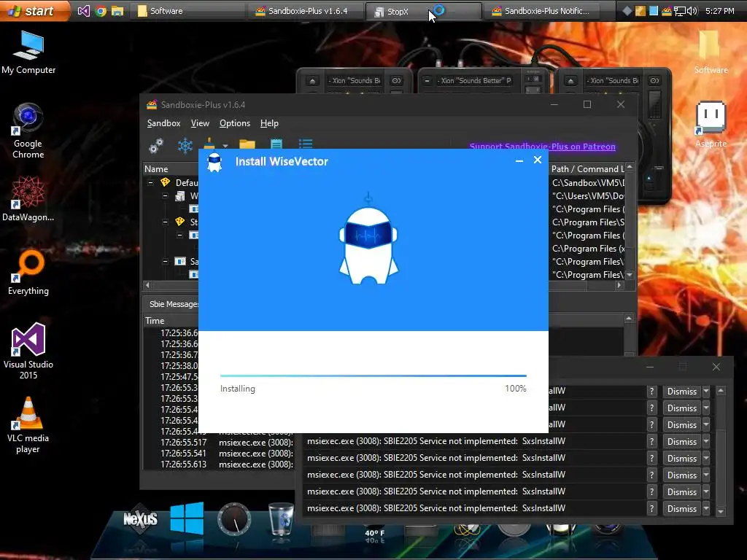747x560 pixels.
Task: Select the path cell C:\Sandbox\VM5\
Action: pyautogui.click(x=587, y=183)
